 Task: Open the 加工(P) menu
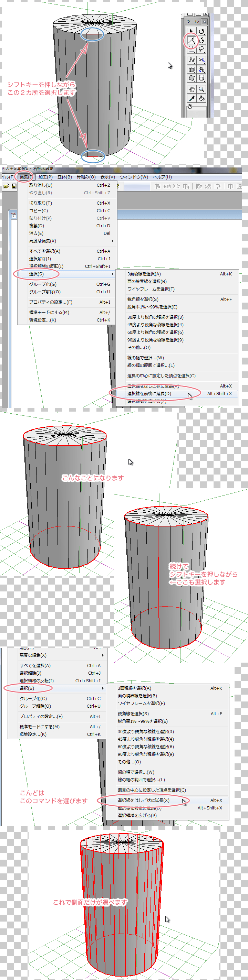tap(45, 177)
